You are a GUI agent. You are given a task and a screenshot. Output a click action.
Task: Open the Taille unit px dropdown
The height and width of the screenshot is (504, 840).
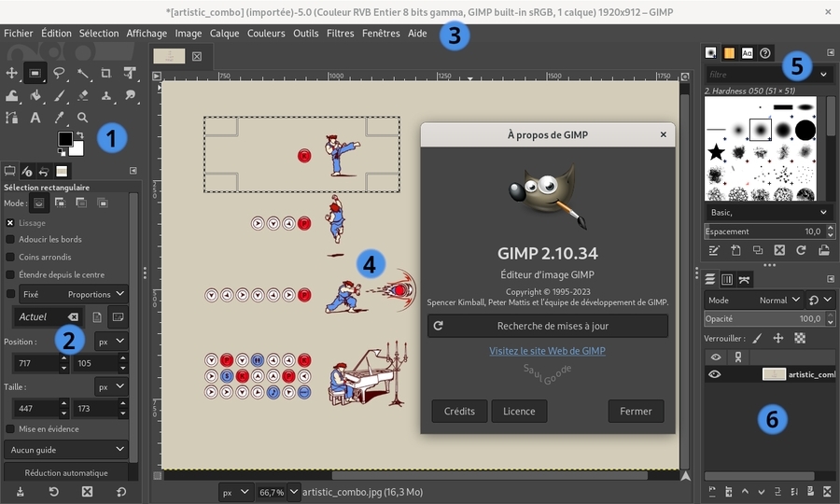pos(111,386)
